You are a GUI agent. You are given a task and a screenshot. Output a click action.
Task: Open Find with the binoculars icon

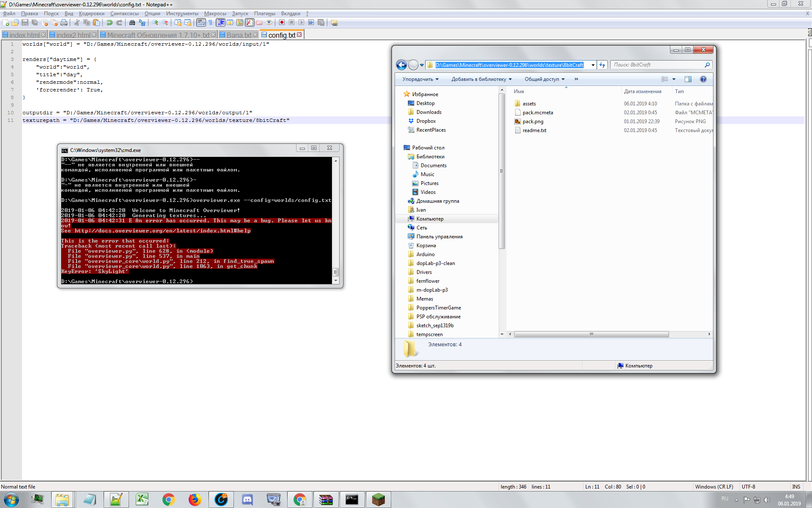click(132, 22)
